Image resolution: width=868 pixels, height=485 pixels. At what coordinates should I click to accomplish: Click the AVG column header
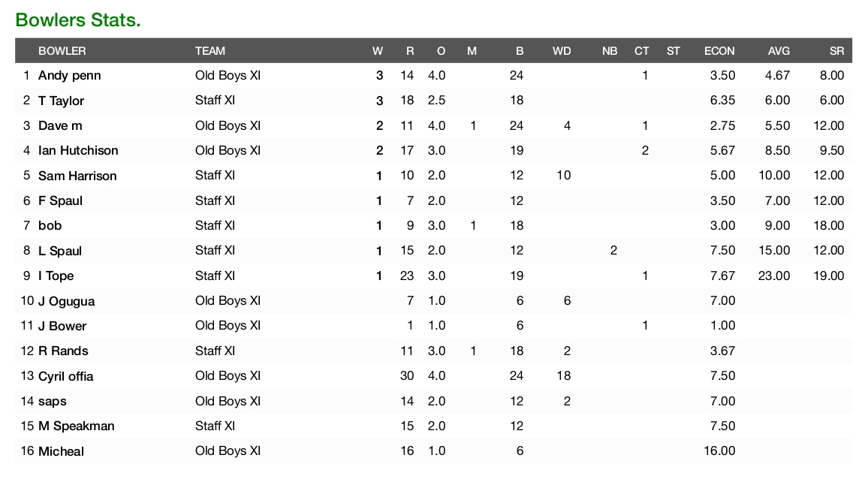tap(779, 51)
